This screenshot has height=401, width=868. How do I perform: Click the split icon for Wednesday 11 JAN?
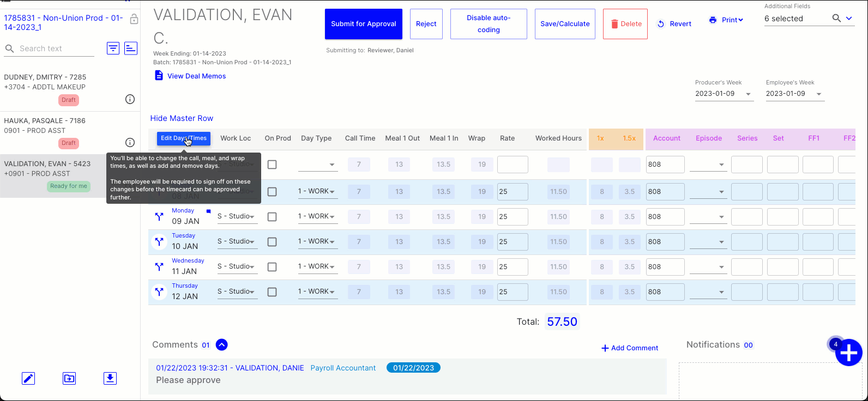(x=159, y=267)
